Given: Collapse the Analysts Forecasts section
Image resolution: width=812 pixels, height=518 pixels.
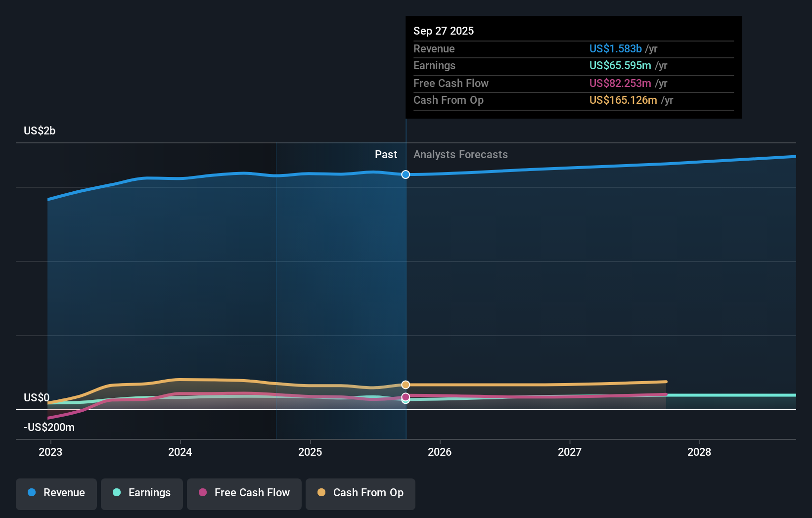Looking at the screenshot, I should coord(460,154).
